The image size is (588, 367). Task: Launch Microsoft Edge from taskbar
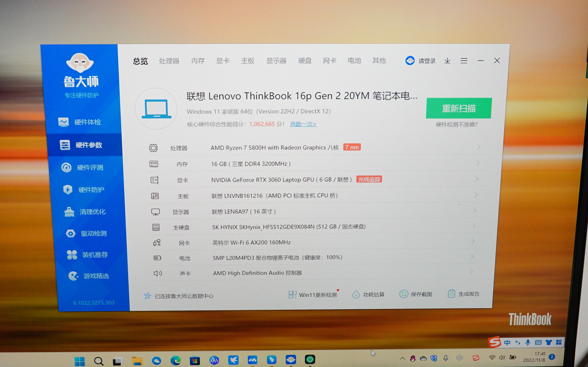(175, 361)
